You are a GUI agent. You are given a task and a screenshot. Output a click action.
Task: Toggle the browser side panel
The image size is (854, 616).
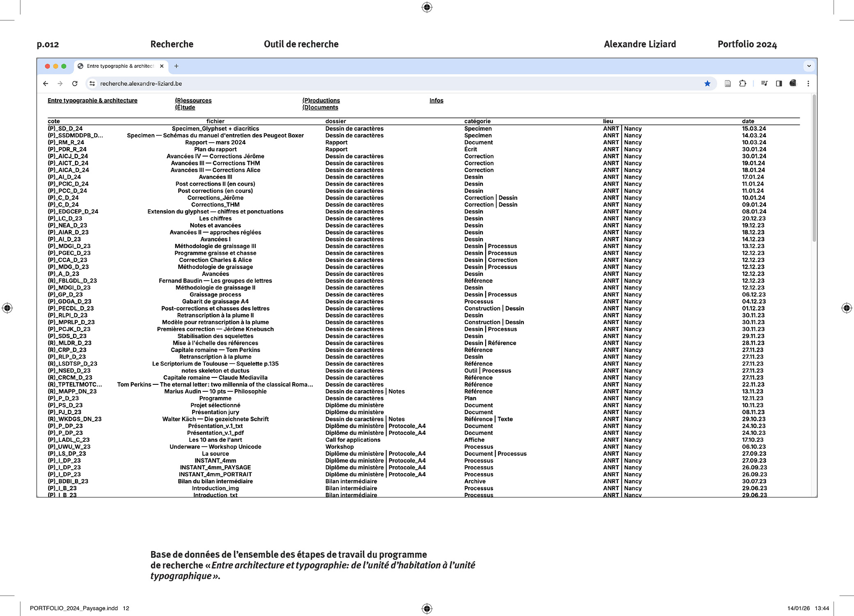pyautogui.click(x=779, y=83)
